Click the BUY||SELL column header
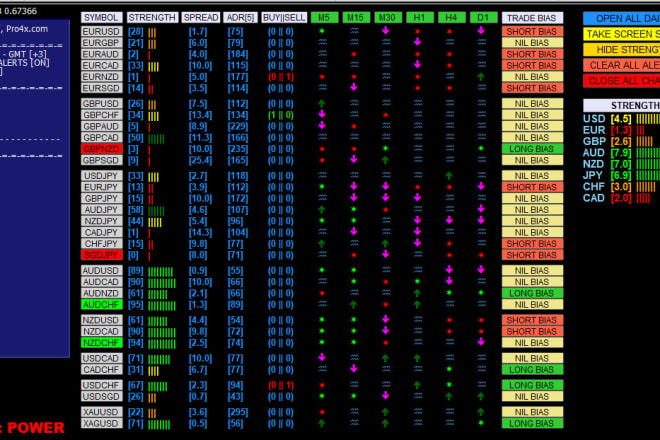660x440 pixels. 284,18
